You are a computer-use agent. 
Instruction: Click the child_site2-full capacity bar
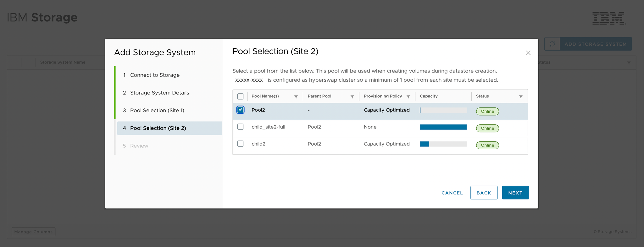443,127
